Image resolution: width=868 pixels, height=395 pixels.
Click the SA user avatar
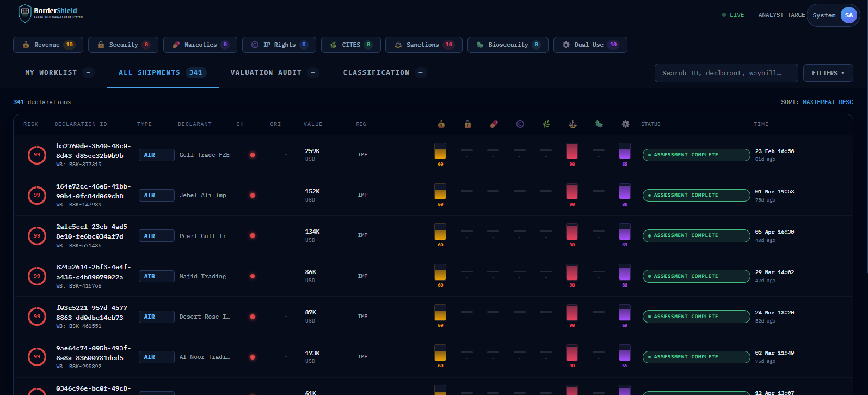848,15
